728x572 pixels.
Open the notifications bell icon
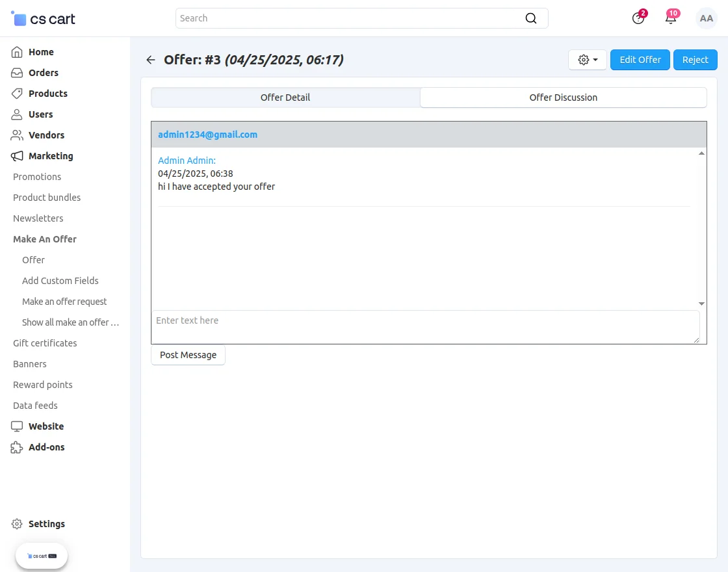(671, 18)
